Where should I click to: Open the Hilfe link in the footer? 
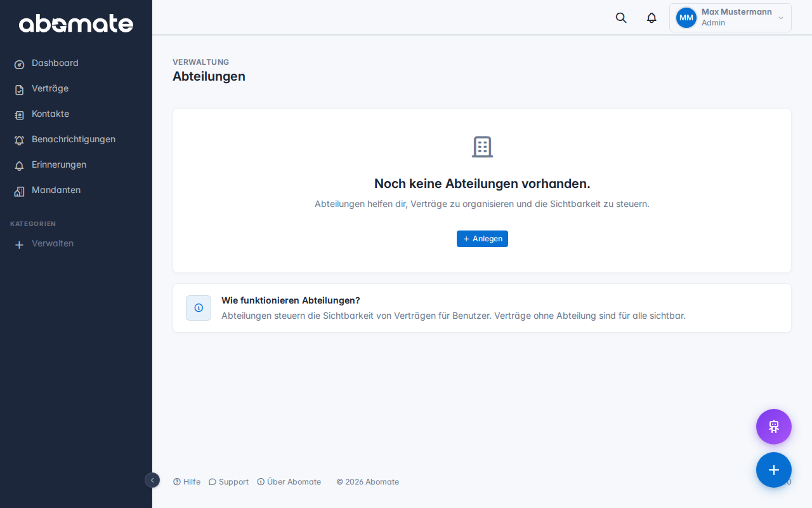(x=187, y=481)
